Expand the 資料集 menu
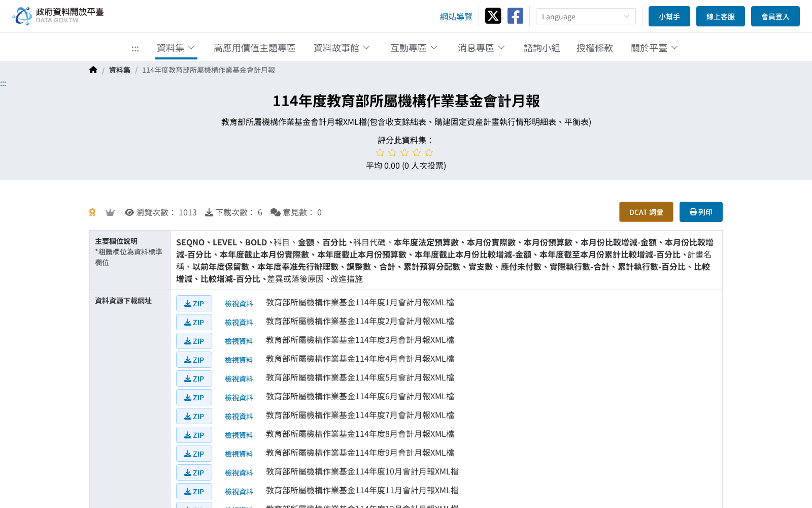The image size is (812, 508). (176, 48)
